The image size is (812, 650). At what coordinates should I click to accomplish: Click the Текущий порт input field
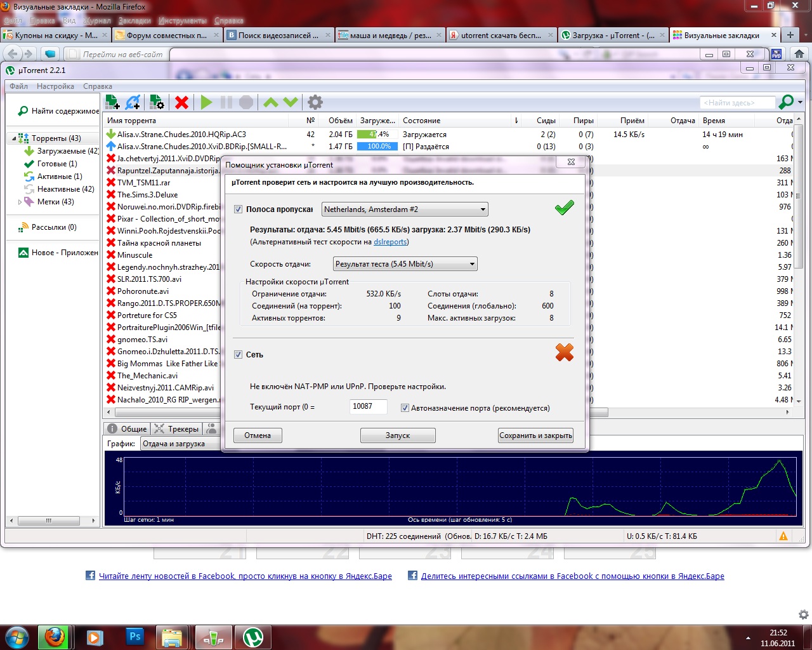click(369, 406)
